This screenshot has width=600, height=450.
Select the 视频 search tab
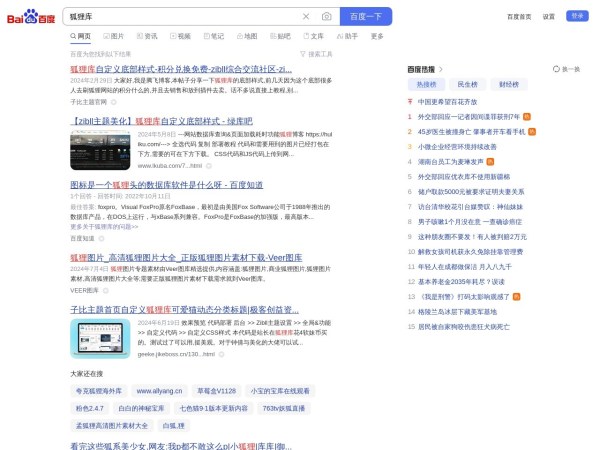coord(181,36)
